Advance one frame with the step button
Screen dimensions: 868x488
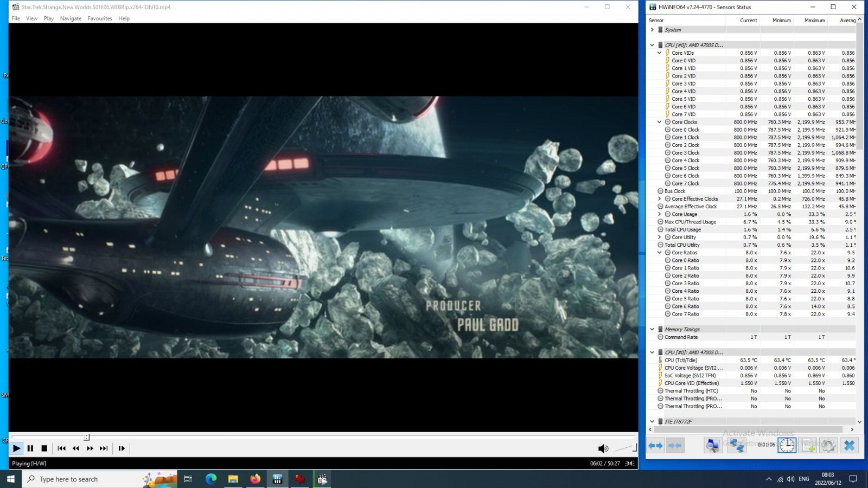122,448
